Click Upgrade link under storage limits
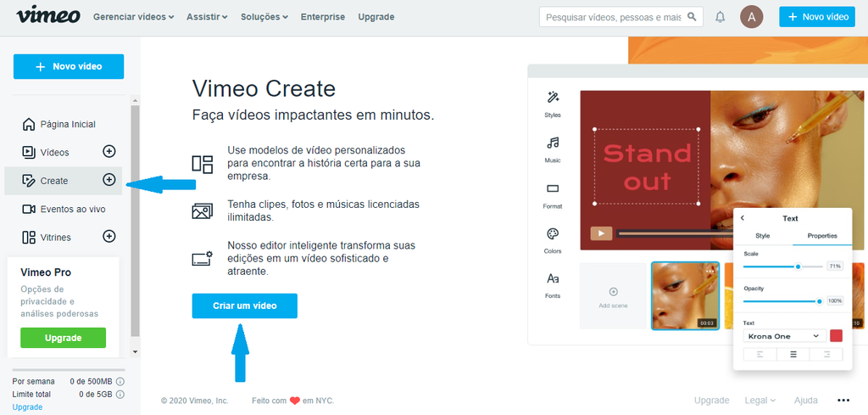 (27, 407)
